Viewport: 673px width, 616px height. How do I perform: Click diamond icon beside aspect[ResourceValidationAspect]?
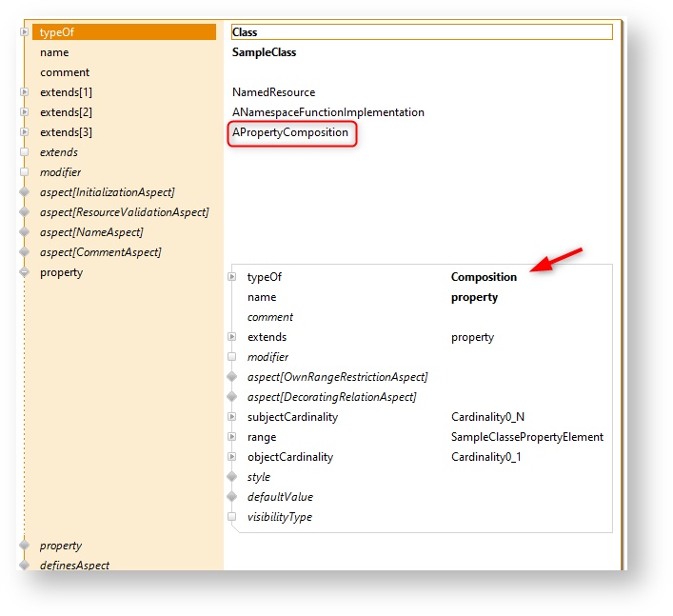tap(24, 212)
